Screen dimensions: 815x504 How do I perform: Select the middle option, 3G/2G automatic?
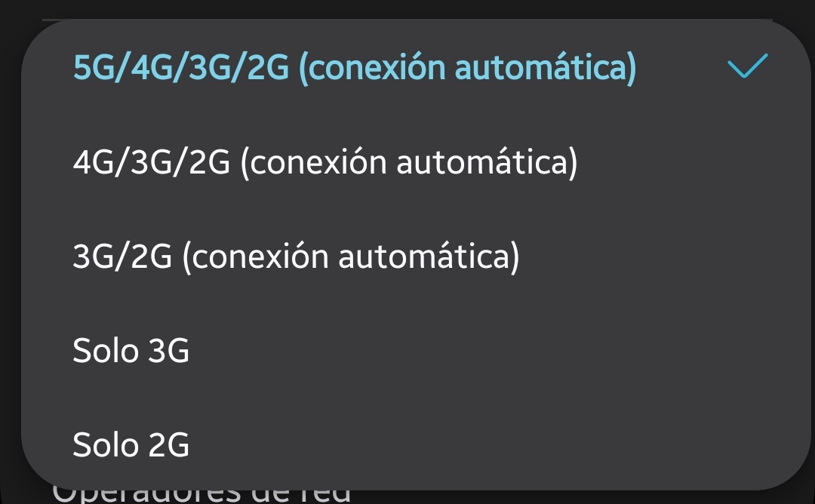296,257
